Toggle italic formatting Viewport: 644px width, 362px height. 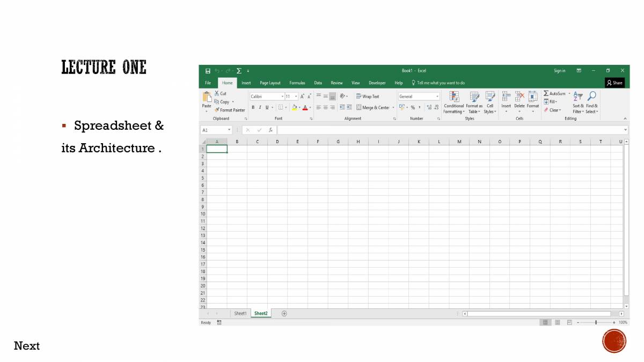coord(260,107)
